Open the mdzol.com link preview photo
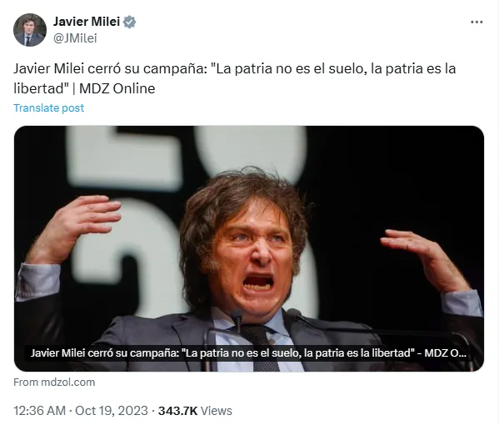Image resolution: width=504 pixels, height=425 pixels. [x=249, y=248]
